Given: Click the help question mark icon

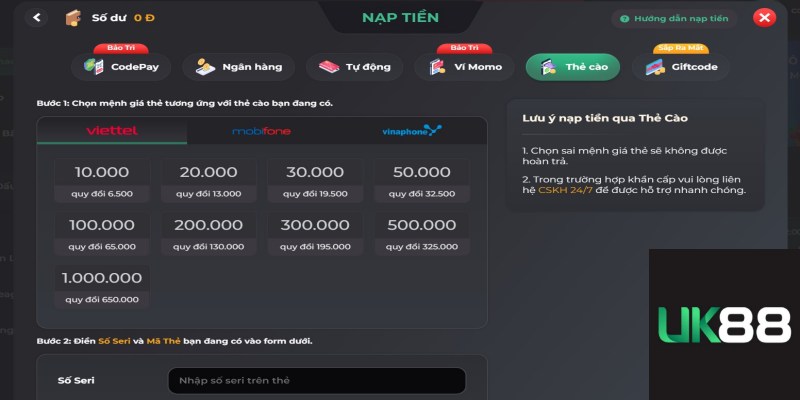Looking at the screenshot, I should (624, 19).
